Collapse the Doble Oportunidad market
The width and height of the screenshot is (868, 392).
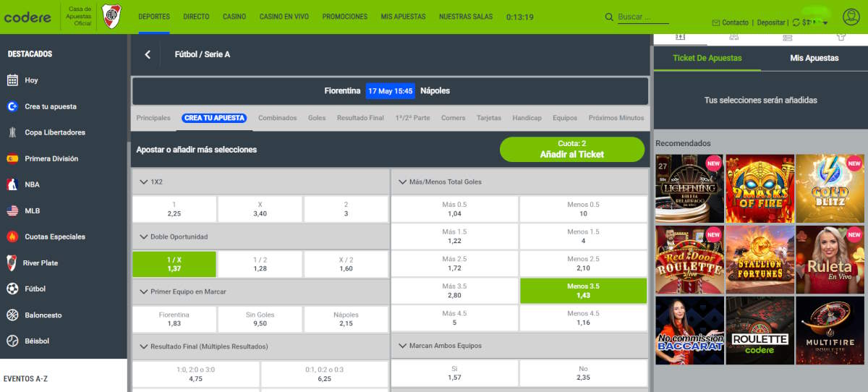coord(144,237)
